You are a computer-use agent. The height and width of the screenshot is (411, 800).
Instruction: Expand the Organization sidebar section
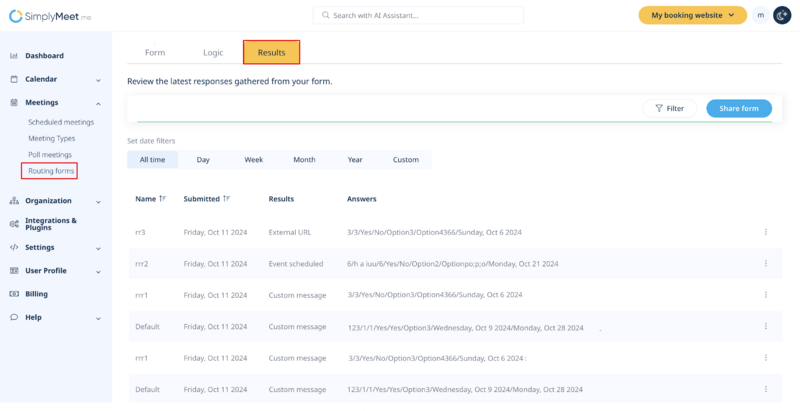click(x=98, y=202)
